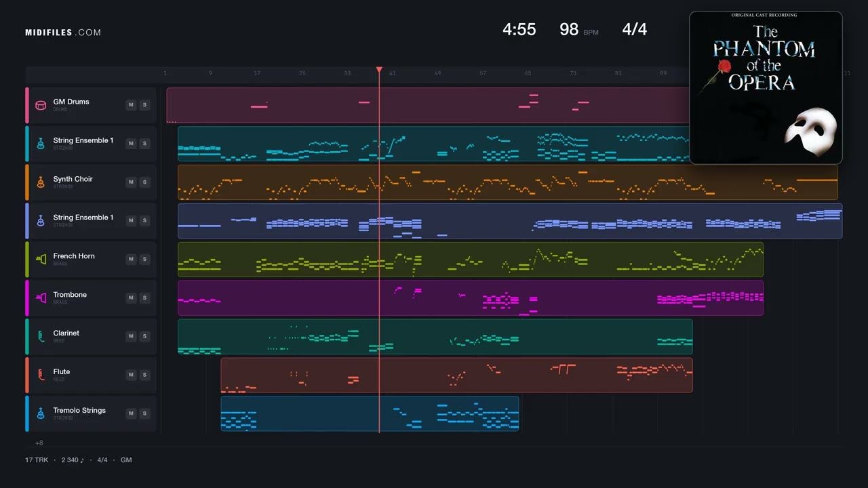Click the teal String Ensemble 1 track icon

pyautogui.click(x=41, y=144)
